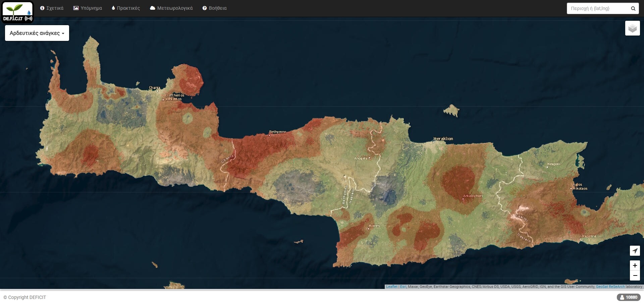The image size is (644, 307).
Task: Follow the GeoSat ReSeArch link
Action: tap(610, 287)
